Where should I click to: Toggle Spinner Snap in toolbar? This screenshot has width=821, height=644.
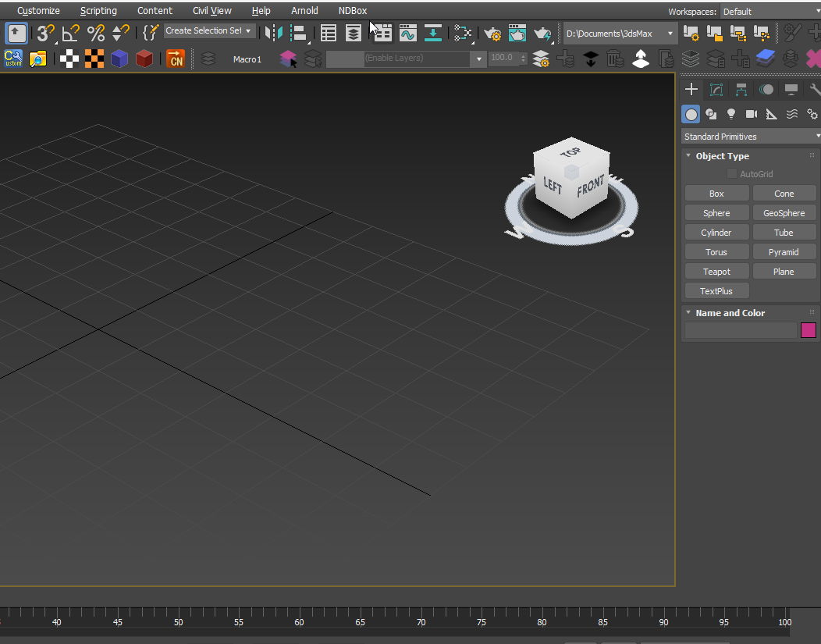pyautogui.click(x=120, y=34)
